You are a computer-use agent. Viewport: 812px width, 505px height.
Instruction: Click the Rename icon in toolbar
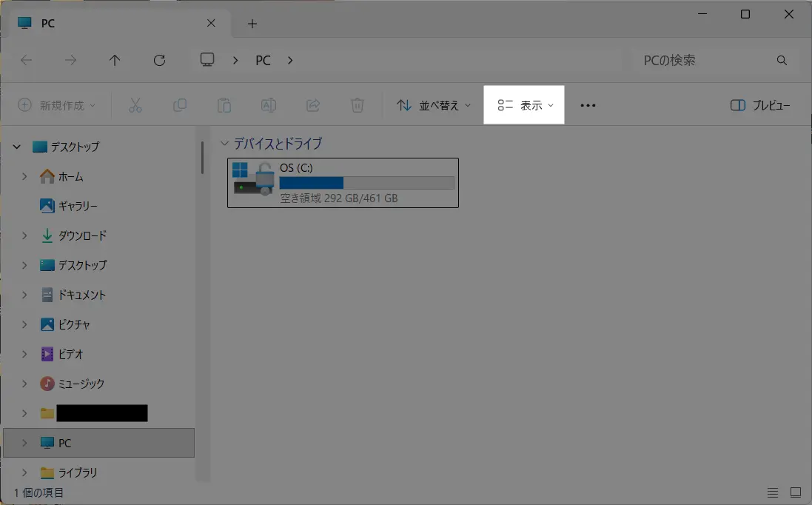(x=268, y=105)
